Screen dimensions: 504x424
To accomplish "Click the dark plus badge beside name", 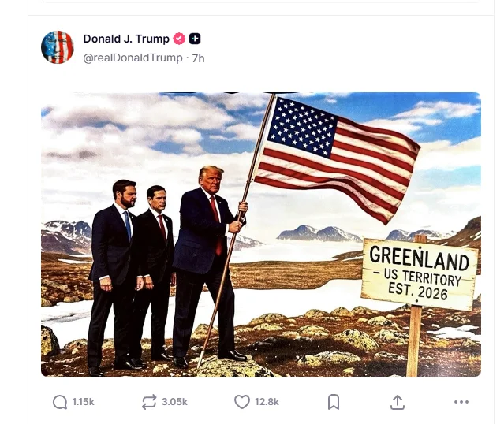I will 195,39.
